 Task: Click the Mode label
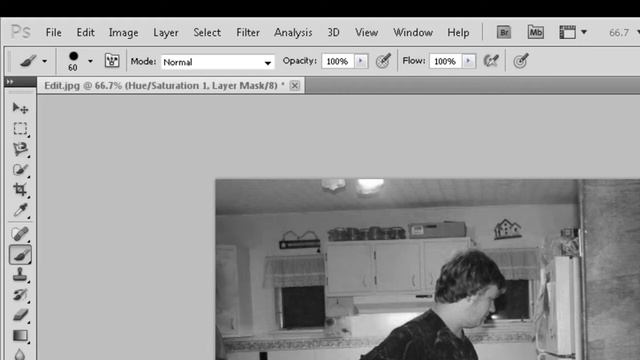tap(143, 61)
